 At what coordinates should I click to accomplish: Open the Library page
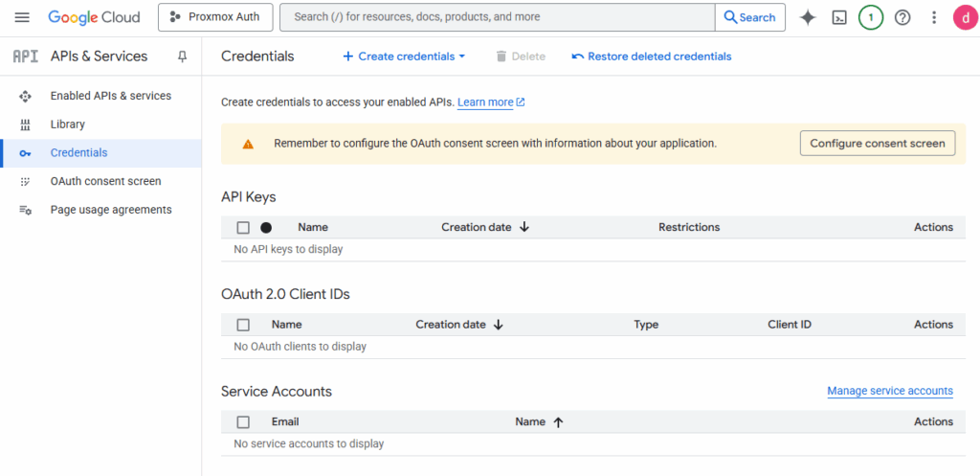click(68, 124)
